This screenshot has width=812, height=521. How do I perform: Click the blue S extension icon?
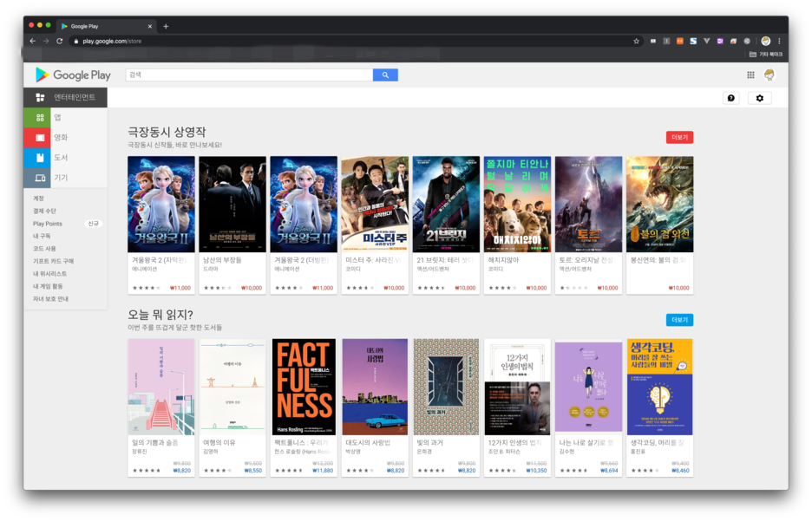click(x=693, y=41)
